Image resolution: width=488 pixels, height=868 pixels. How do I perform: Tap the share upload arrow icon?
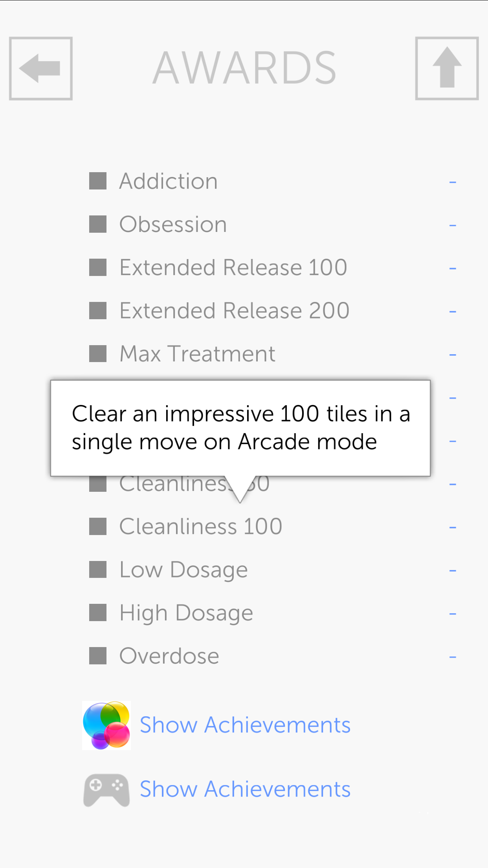pyautogui.click(x=447, y=68)
